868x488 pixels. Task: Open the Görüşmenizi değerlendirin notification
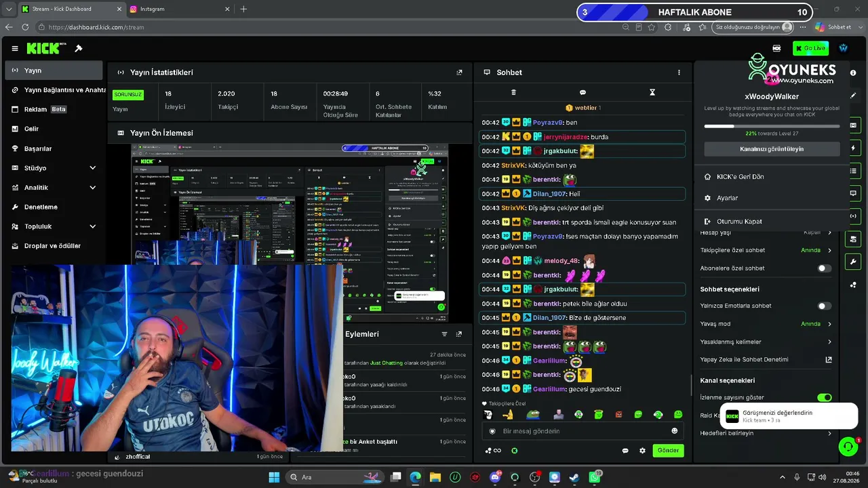789,416
